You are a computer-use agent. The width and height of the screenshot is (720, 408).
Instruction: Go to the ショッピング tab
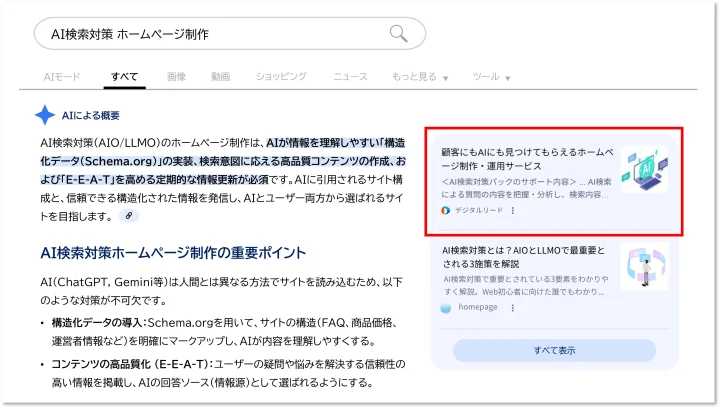point(280,77)
